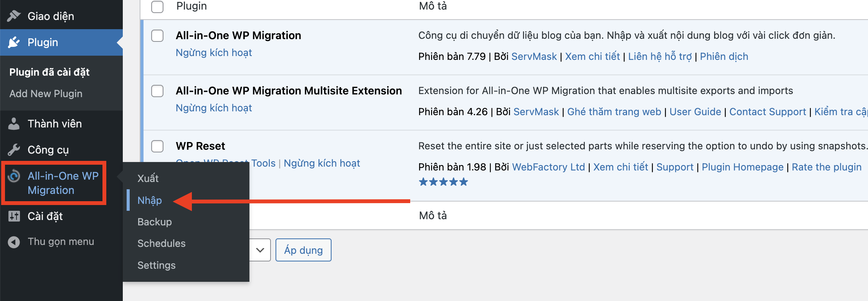The height and width of the screenshot is (301, 868).
Task: Click the All-in-One WP Migration sidebar icon
Action: [14, 176]
